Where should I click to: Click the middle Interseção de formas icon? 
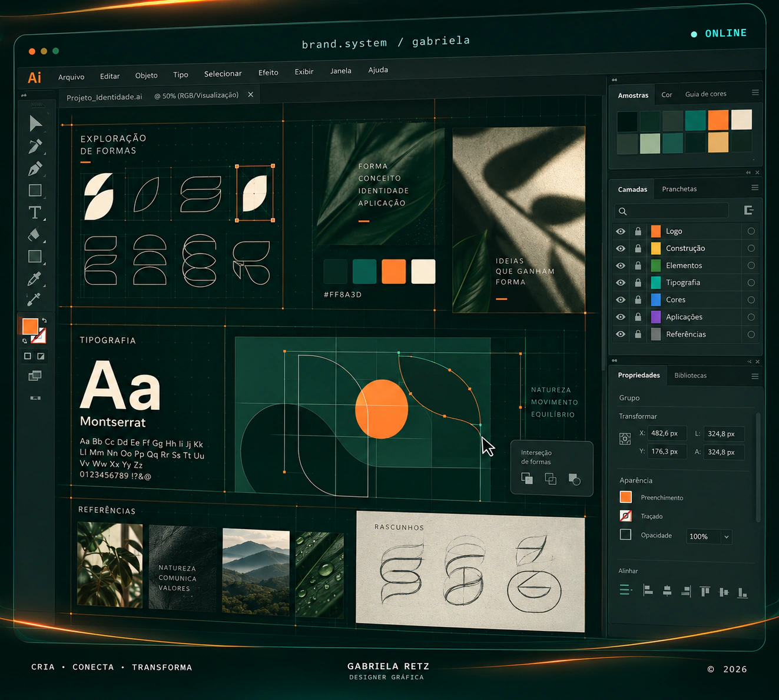[551, 479]
